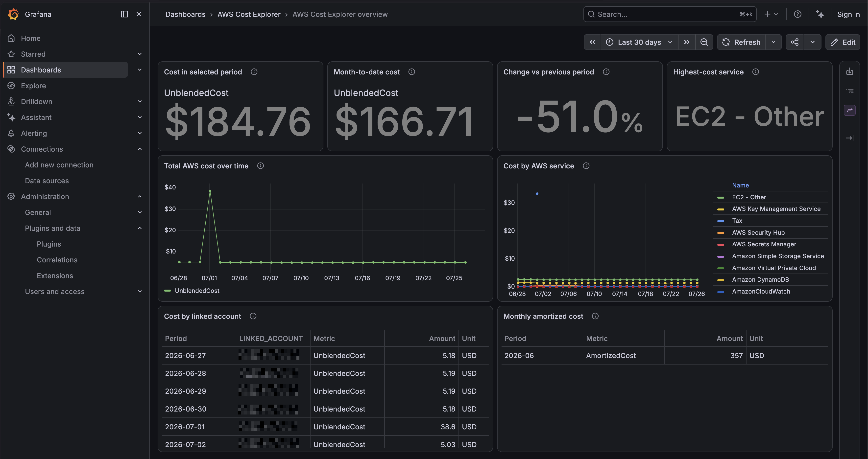The width and height of the screenshot is (868, 459).
Task: Collapse the Connections section chevron
Action: 140,149
